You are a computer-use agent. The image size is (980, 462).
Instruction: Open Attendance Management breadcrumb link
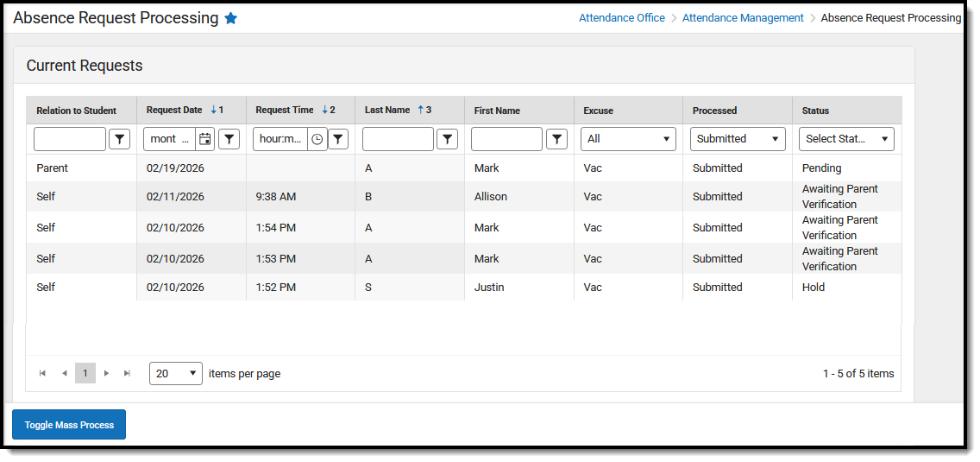pyautogui.click(x=743, y=18)
